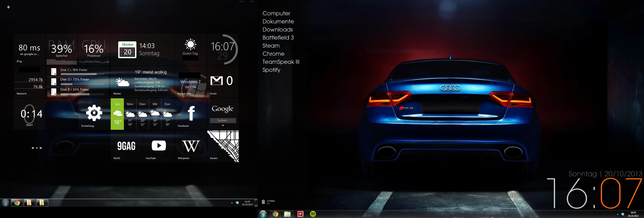Show hidden tray icons on left taskbar
The height and width of the screenshot is (218, 644).
point(232,203)
